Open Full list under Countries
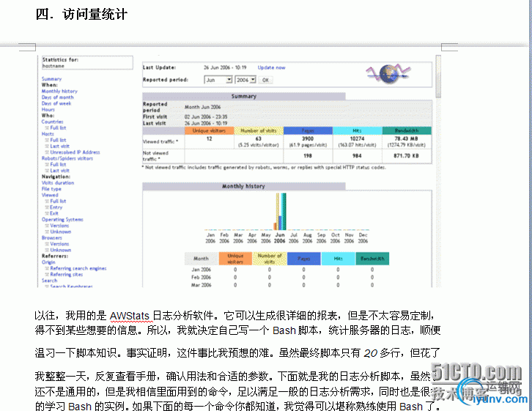Viewport: 532px width, 411px height. click(58, 127)
